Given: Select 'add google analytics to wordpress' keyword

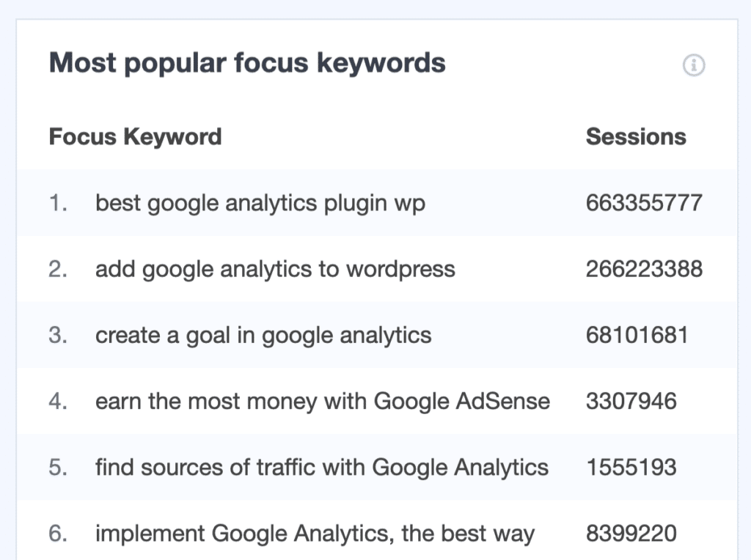Looking at the screenshot, I should click(275, 269).
